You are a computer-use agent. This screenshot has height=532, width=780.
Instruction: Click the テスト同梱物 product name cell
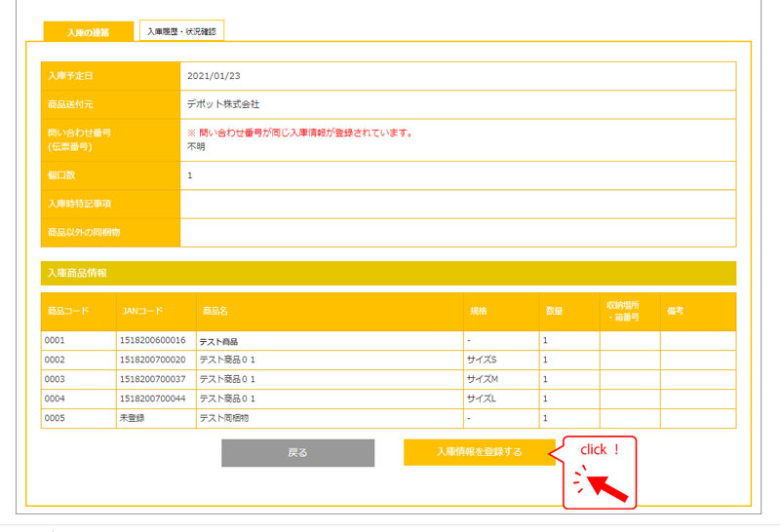click(x=226, y=418)
